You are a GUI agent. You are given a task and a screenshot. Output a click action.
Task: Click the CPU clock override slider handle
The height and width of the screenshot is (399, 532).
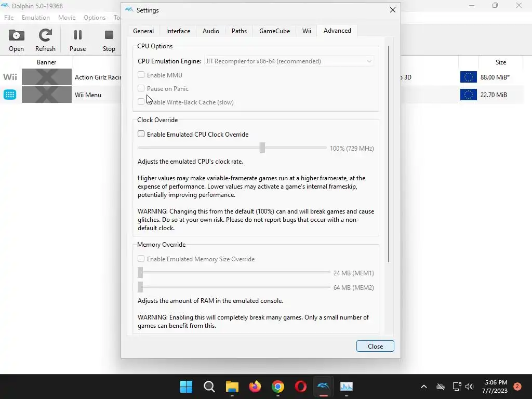(x=262, y=148)
